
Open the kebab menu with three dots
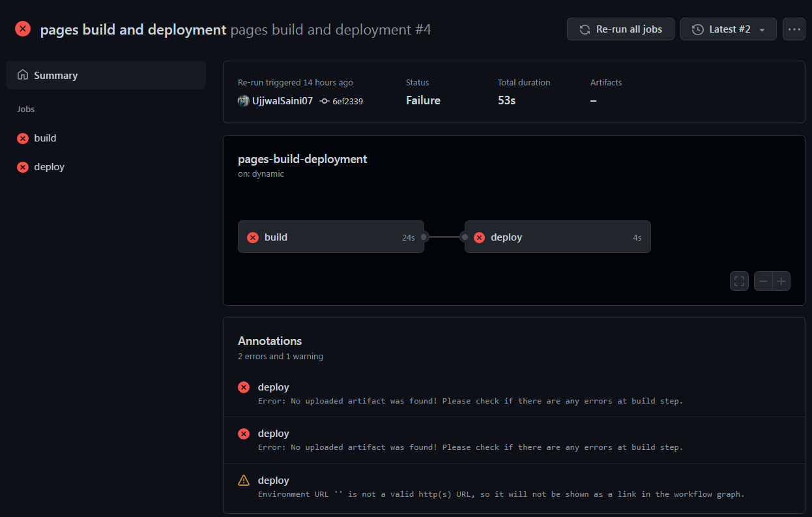click(794, 29)
